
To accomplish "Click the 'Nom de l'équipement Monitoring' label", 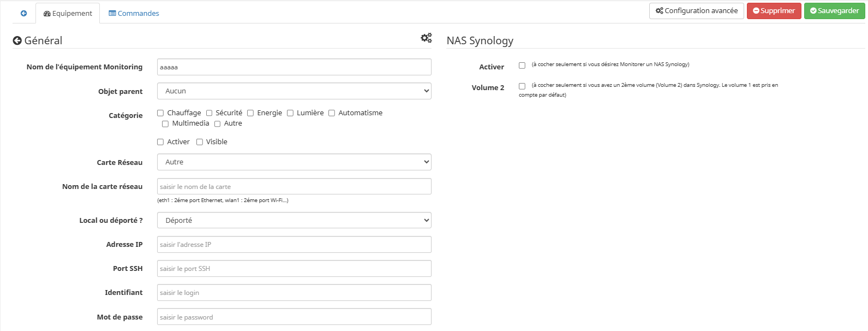I will 85,67.
